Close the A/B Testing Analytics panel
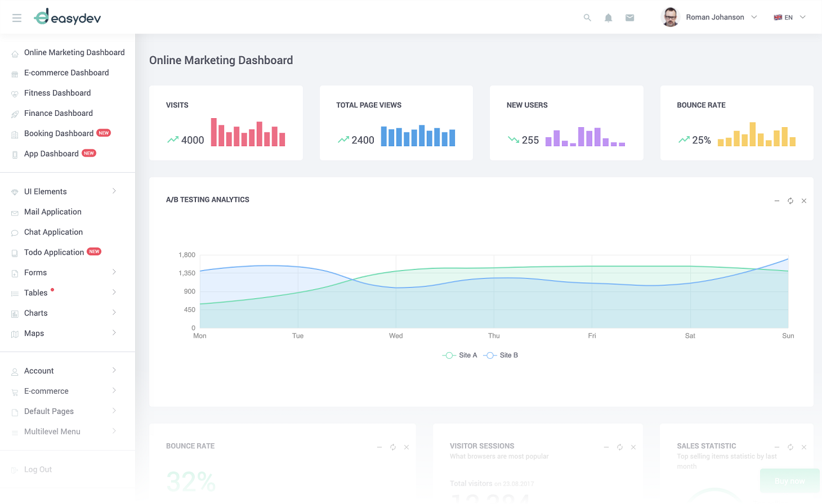Screen dimensions: 822x504 (804, 201)
